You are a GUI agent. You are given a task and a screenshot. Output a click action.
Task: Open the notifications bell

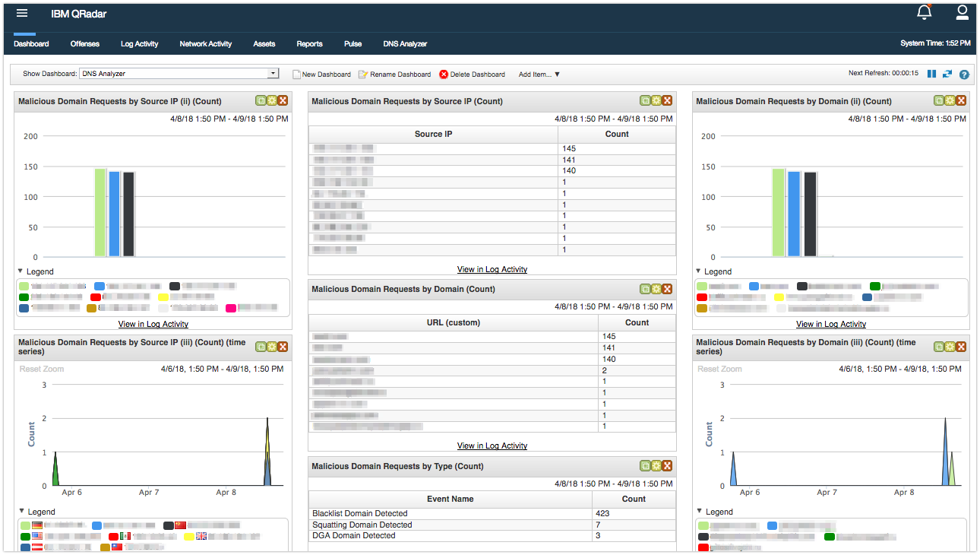[x=924, y=12]
